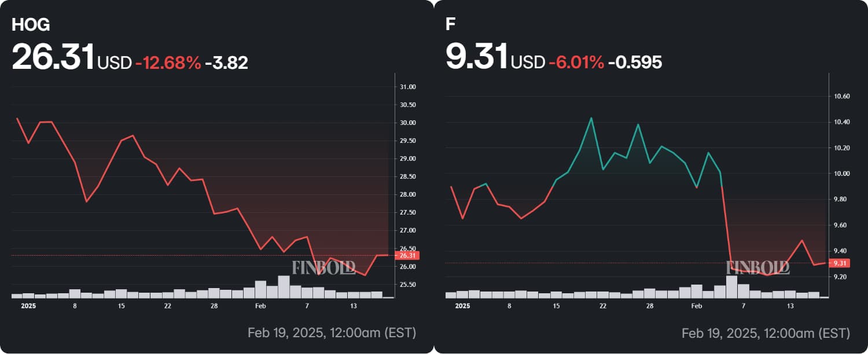
Task: Click the 31.00 label on HOG price axis
Action: pyautogui.click(x=408, y=87)
